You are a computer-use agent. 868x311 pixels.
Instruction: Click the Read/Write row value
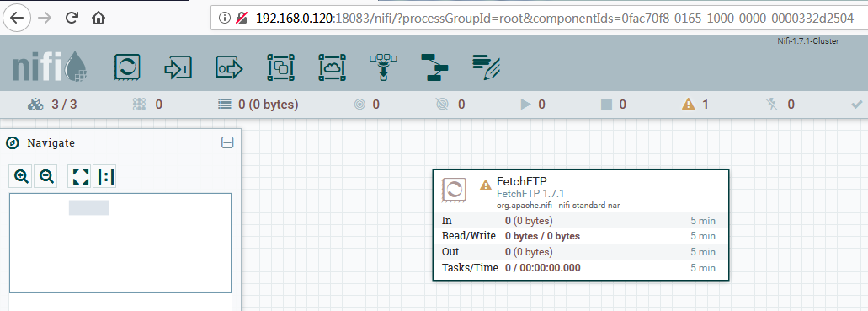(x=542, y=236)
